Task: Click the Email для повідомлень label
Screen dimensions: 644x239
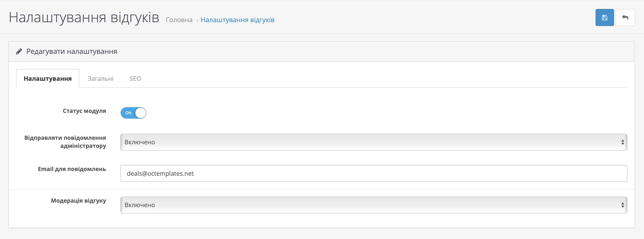Action: [x=72, y=169]
